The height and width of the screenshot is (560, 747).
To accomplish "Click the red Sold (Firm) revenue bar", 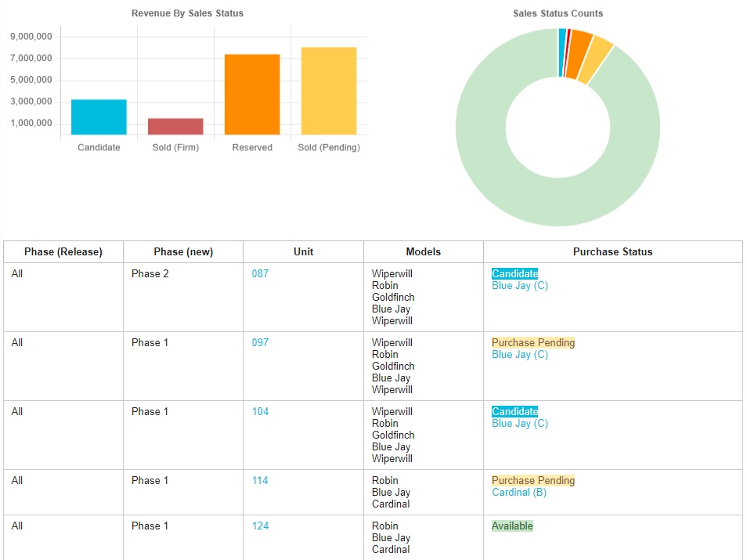I will [175, 126].
